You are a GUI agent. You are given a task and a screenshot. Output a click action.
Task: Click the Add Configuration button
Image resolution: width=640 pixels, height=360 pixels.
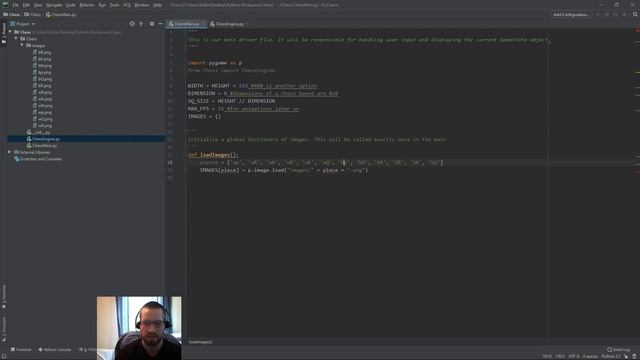pos(571,14)
